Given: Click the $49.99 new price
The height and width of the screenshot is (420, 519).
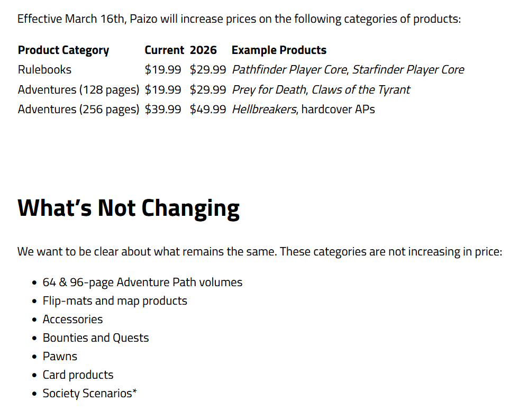Looking at the screenshot, I should pyautogui.click(x=208, y=109).
